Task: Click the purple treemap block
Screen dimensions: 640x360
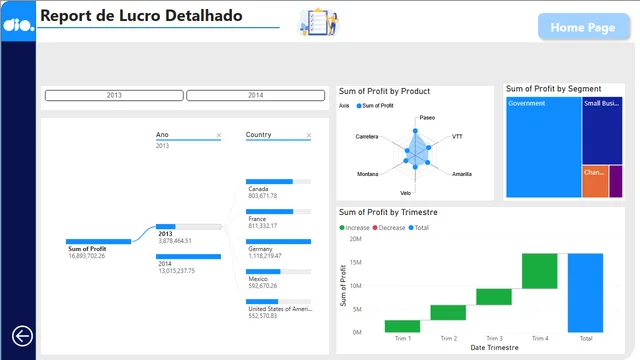Action: point(616,182)
